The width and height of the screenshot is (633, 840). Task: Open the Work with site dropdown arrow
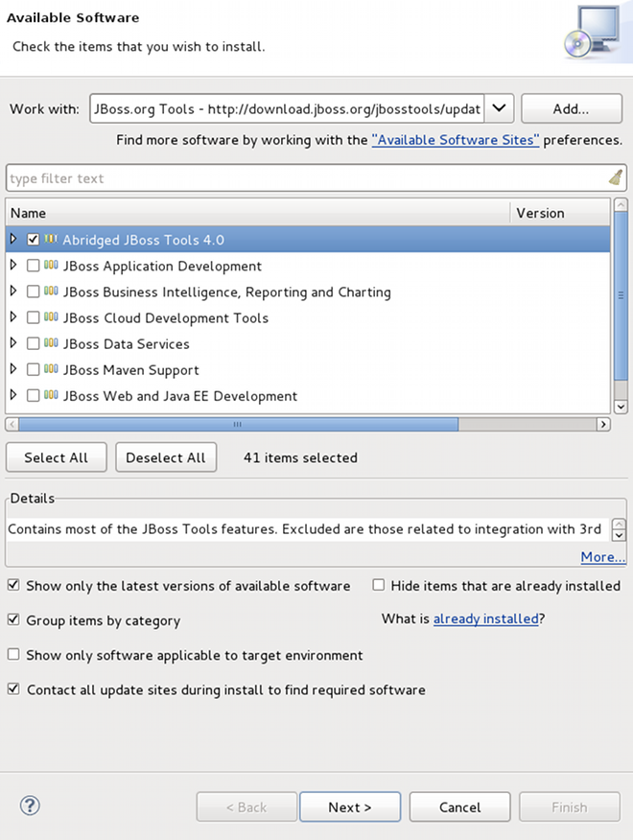click(x=499, y=108)
